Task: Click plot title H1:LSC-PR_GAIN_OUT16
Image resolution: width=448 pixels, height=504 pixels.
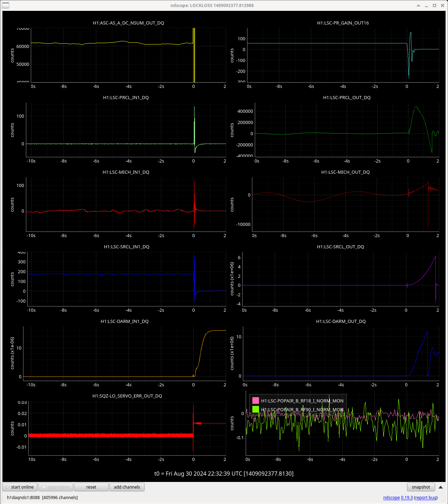Action: tap(343, 23)
